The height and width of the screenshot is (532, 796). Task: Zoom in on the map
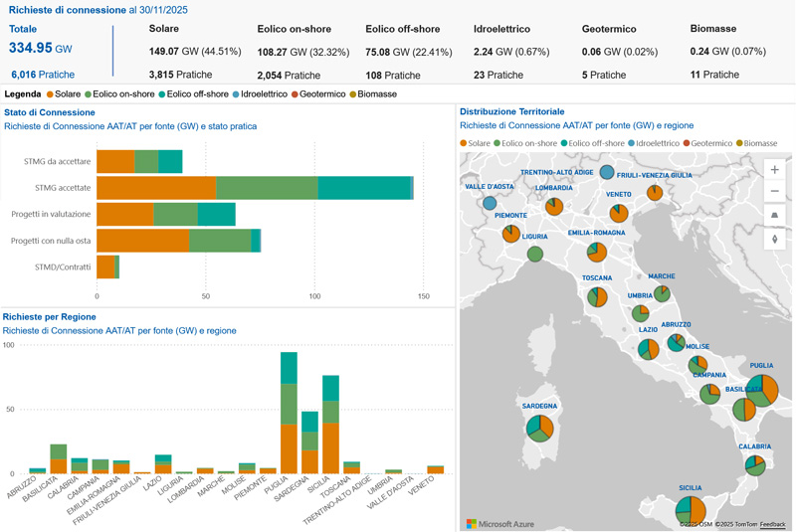click(x=774, y=170)
